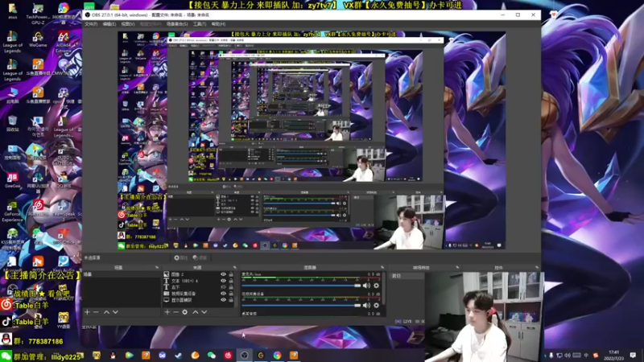Click volume icon in system tray
This screenshot has height=362, width=644.
point(568,356)
